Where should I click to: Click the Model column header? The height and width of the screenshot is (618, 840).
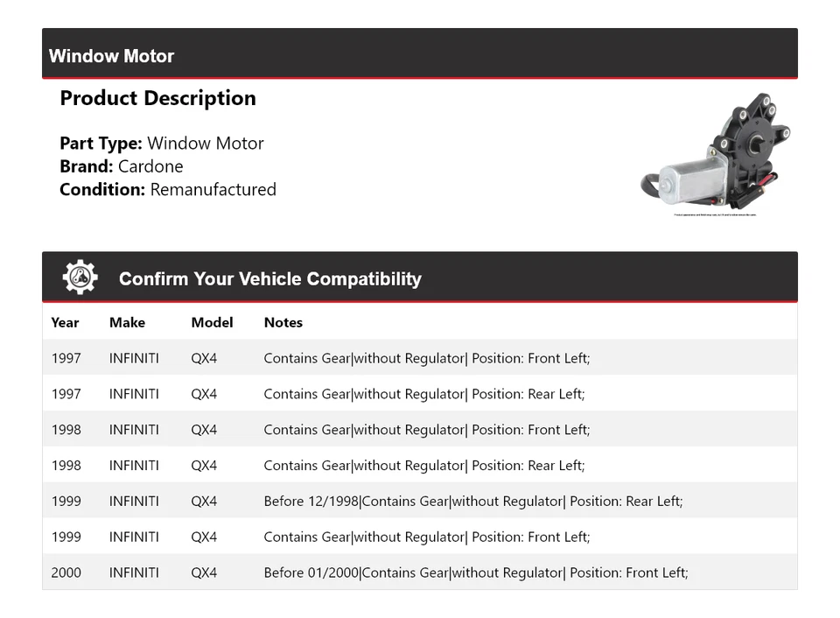tap(212, 322)
